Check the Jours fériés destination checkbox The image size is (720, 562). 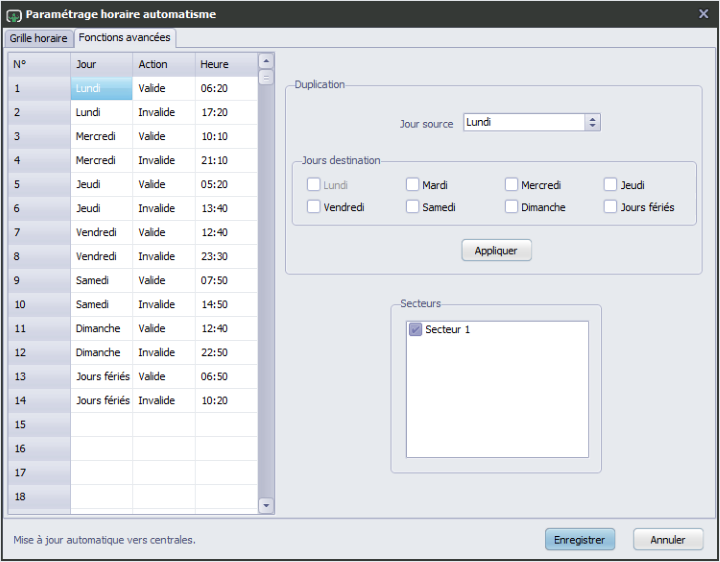[610, 207]
